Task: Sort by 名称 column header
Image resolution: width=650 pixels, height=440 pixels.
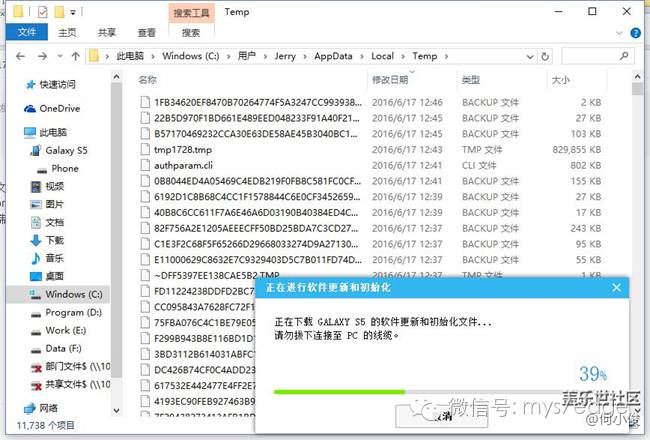Action: coord(148,80)
